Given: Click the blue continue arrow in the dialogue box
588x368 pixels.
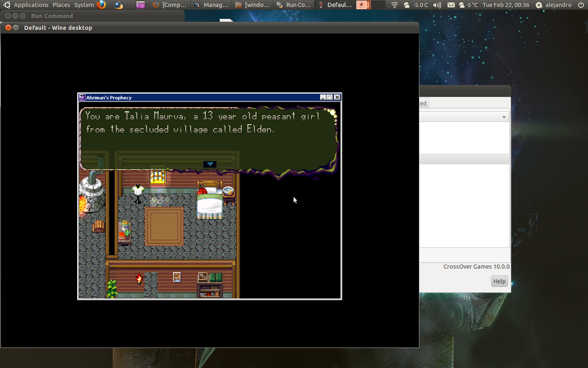Looking at the screenshot, I should [x=209, y=164].
